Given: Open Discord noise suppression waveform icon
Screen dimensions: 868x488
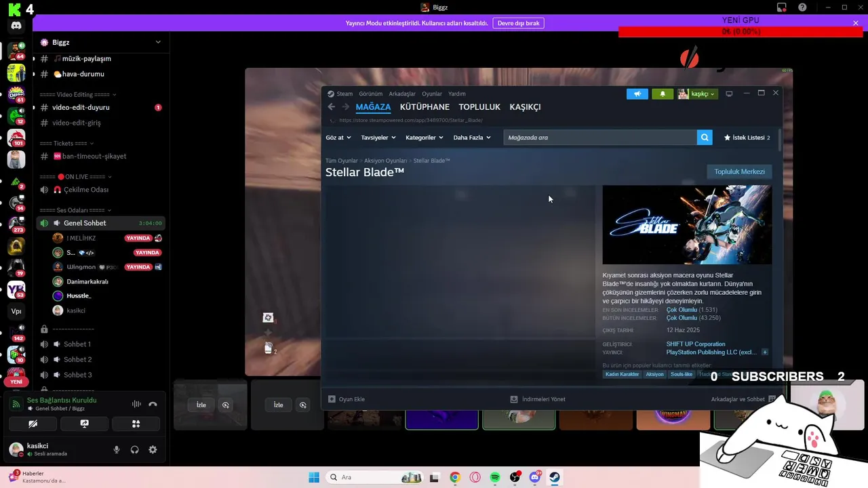Looking at the screenshot, I should (x=136, y=404).
